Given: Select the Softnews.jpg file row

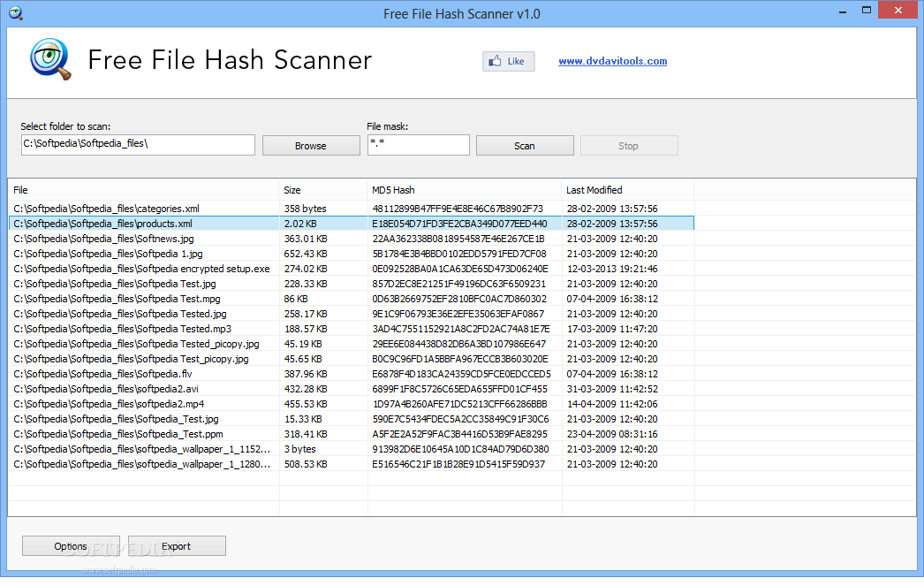Looking at the screenshot, I should point(352,239).
